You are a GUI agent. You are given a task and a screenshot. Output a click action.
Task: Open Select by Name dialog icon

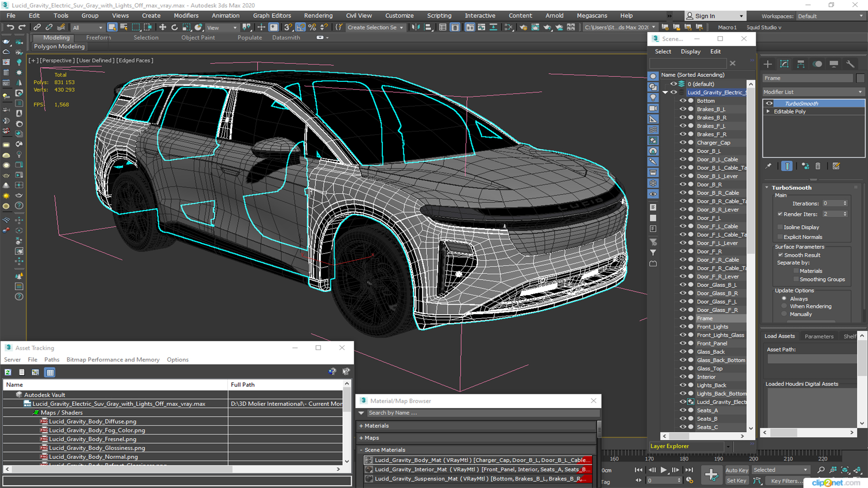[x=124, y=28]
